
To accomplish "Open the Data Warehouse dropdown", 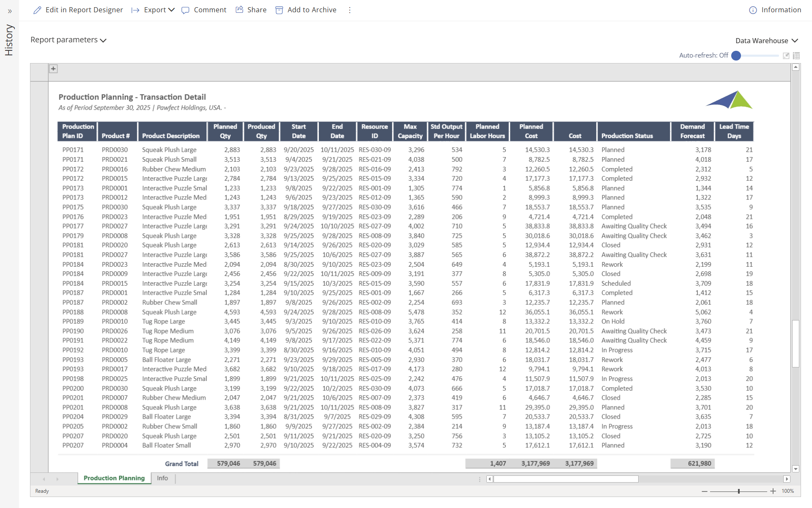I will pos(766,41).
